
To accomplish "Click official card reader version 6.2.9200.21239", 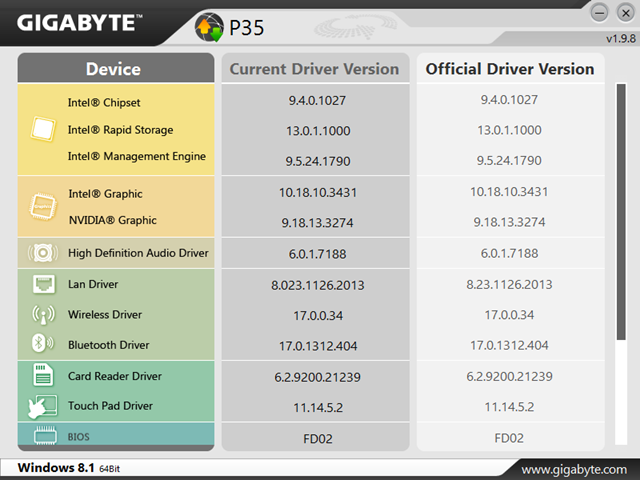I will coord(509,376).
